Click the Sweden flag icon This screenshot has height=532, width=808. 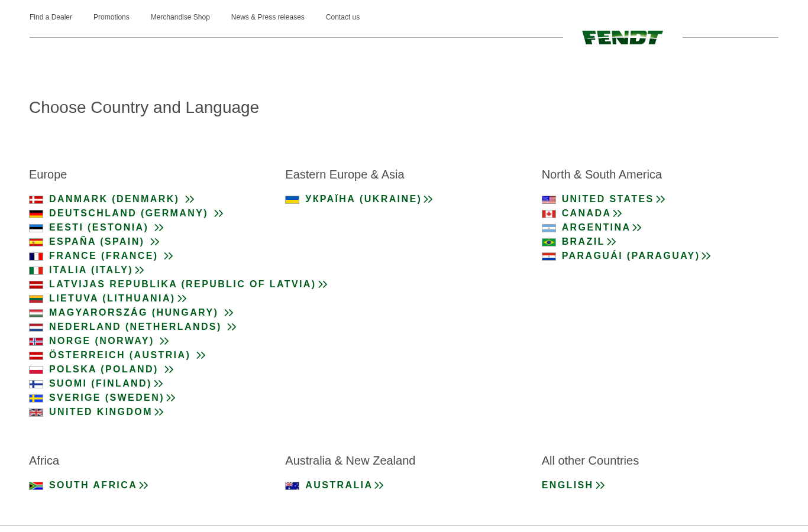click(x=36, y=398)
